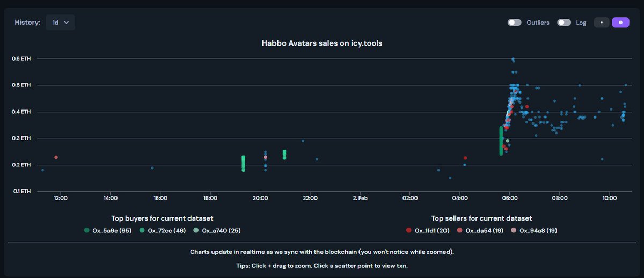Viewport: 644px width, 278px height.
Task: Click the red scatter point near 12:00
Action: click(x=56, y=157)
